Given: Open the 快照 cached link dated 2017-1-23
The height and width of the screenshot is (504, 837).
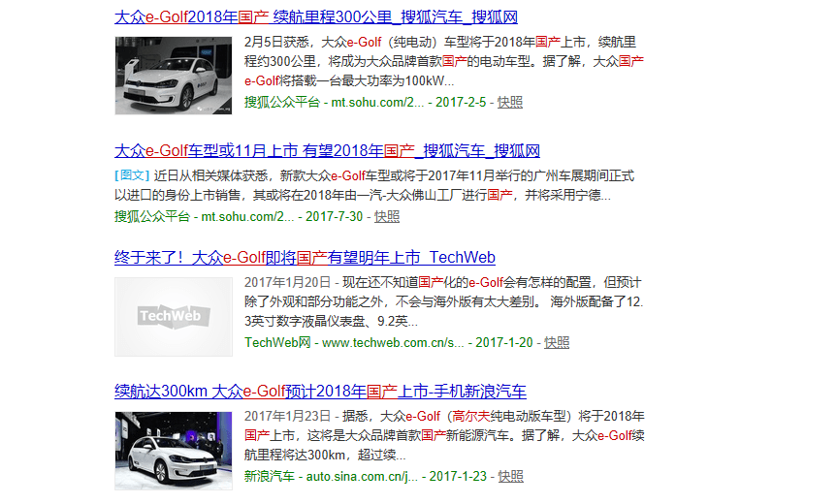Looking at the screenshot, I should pyautogui.click(x=510, y=476).
